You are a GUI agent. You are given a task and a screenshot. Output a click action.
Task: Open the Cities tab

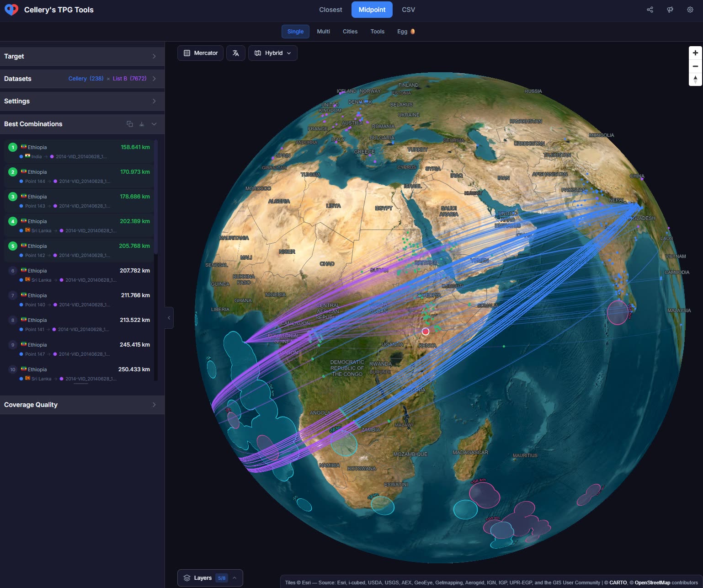click(350, 31)
